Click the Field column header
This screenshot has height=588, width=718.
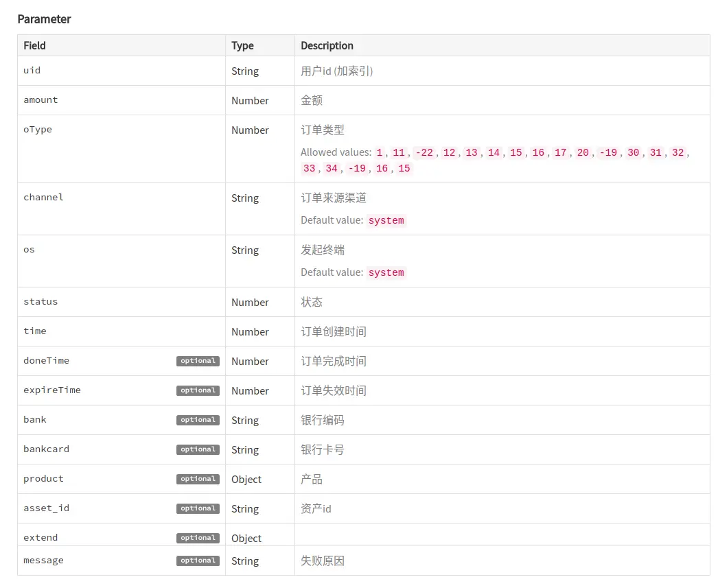34,46
